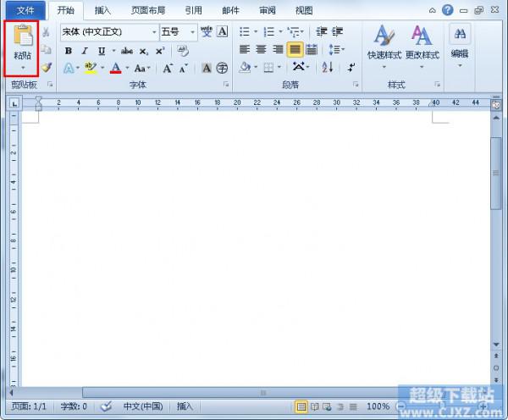Open the Font dialog launcher
This screenshot has height=420, width=508.
click(x=226, y=85)
